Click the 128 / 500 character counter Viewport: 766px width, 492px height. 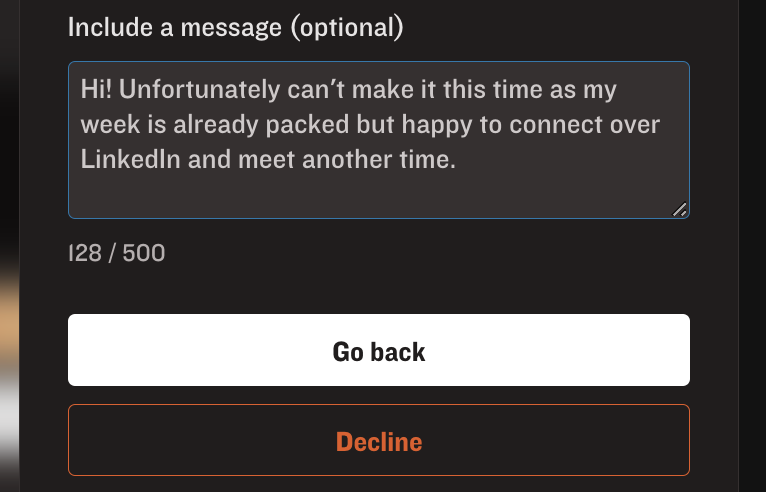(117, 253)
